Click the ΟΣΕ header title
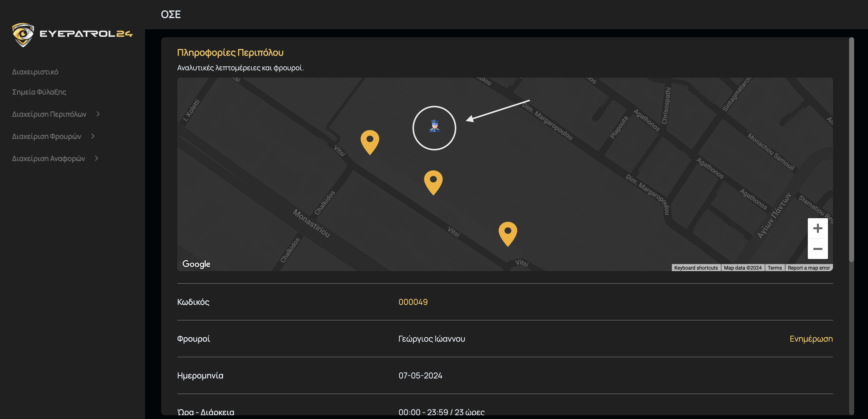The height and width of the screenshot is (419, 868). tap(170, 15)
